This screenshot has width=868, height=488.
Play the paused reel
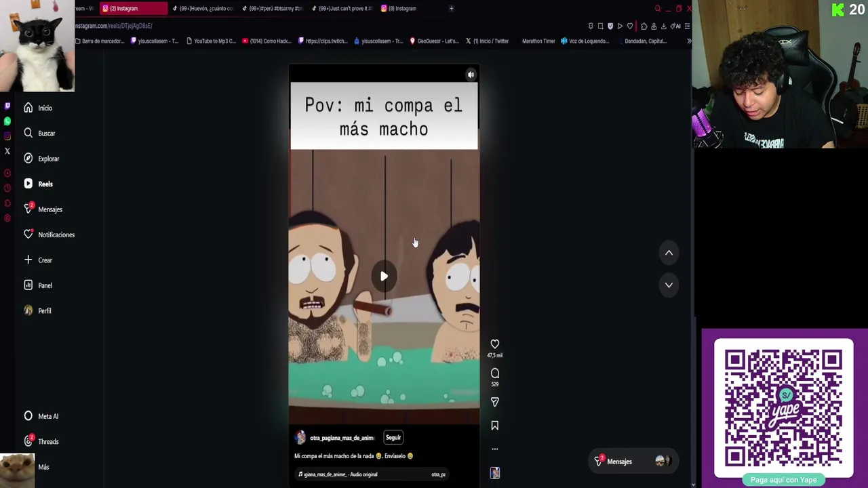point(384,277)
